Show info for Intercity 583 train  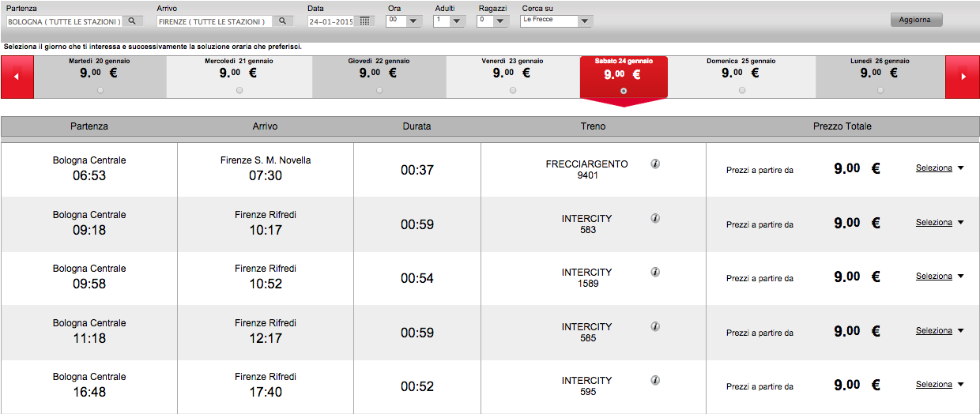click(655, 218)
